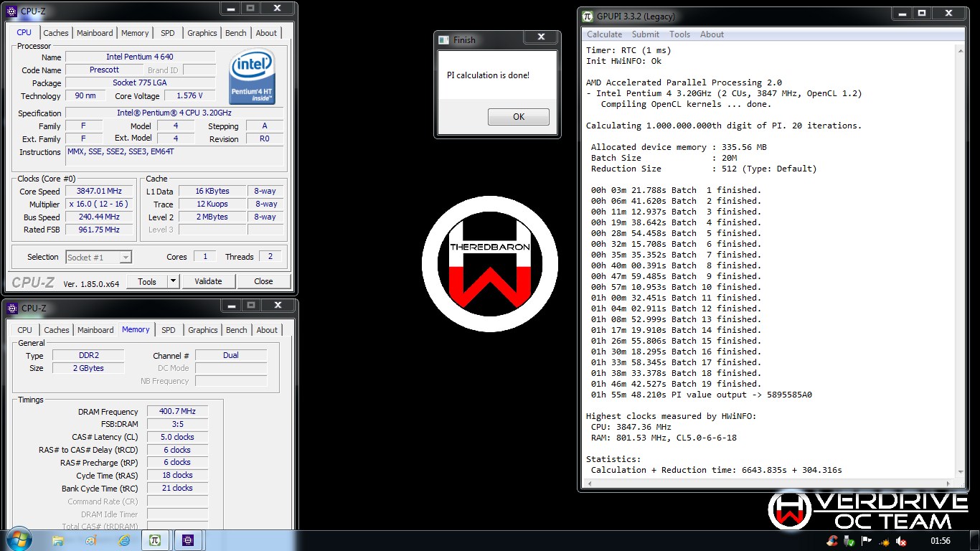Open the Caches tab in the top CPU-Z window
Image resolution: width=980 pixels, height=551 pixels.
tap(56, 33)
